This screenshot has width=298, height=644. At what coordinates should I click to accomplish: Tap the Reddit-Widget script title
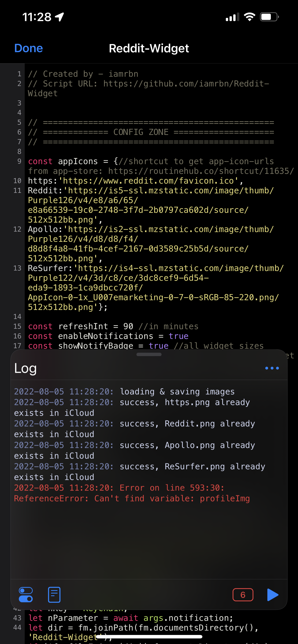click(x=149, y=48)
